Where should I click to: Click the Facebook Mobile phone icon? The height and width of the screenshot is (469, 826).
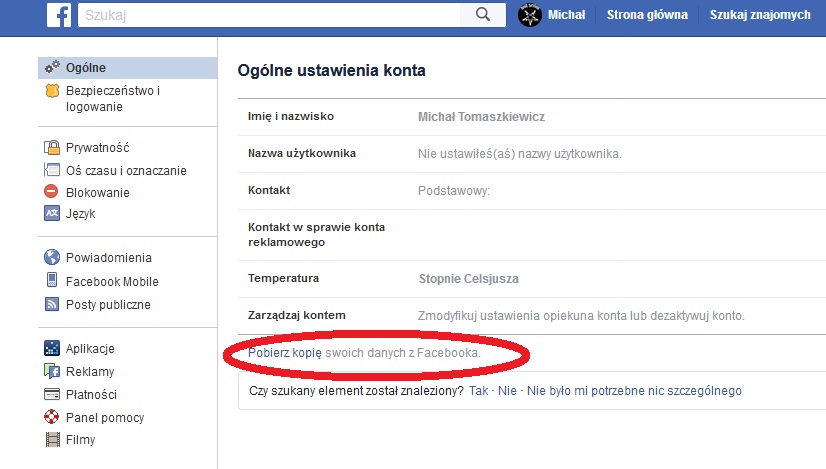tap(52, 280)
